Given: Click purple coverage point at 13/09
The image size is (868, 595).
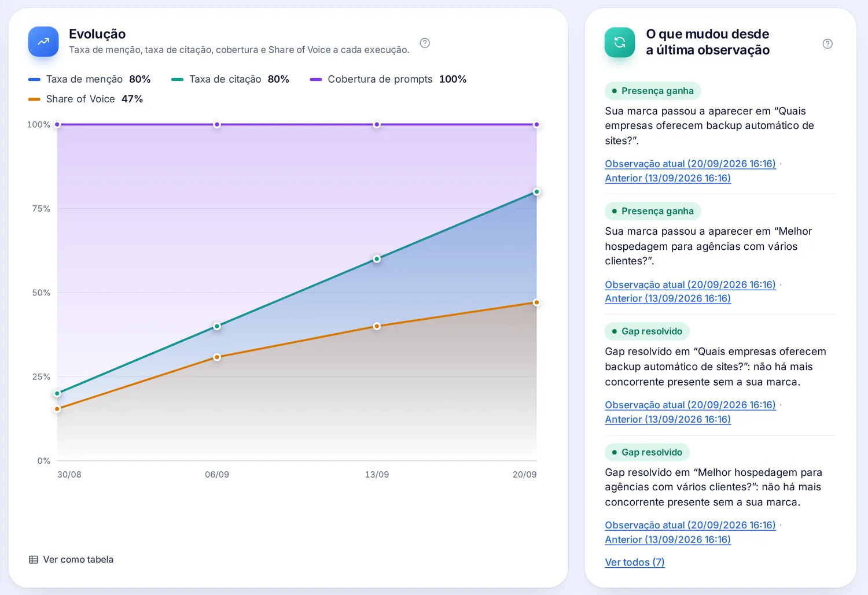Looking at the screenshot, I should (x=377, y=124).
